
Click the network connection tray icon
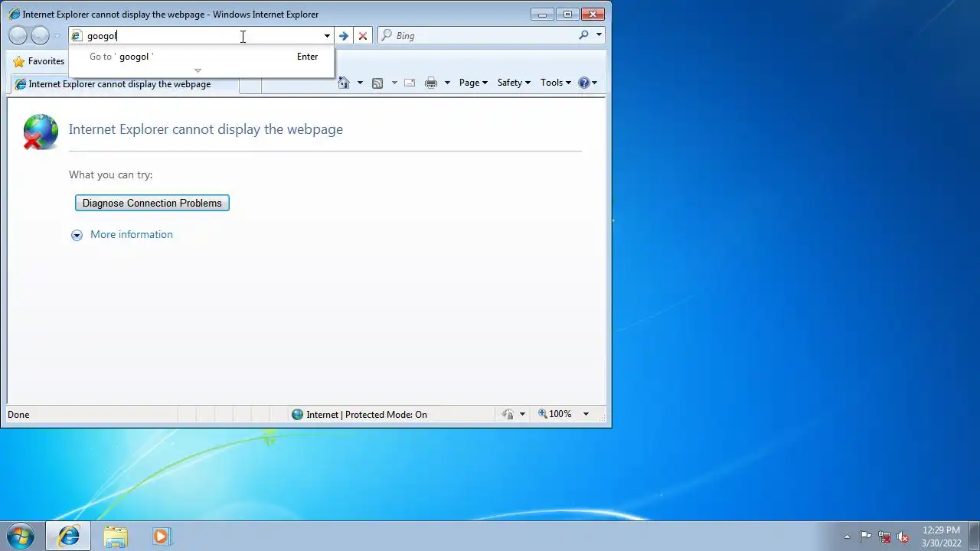click(x=884, y=536)
